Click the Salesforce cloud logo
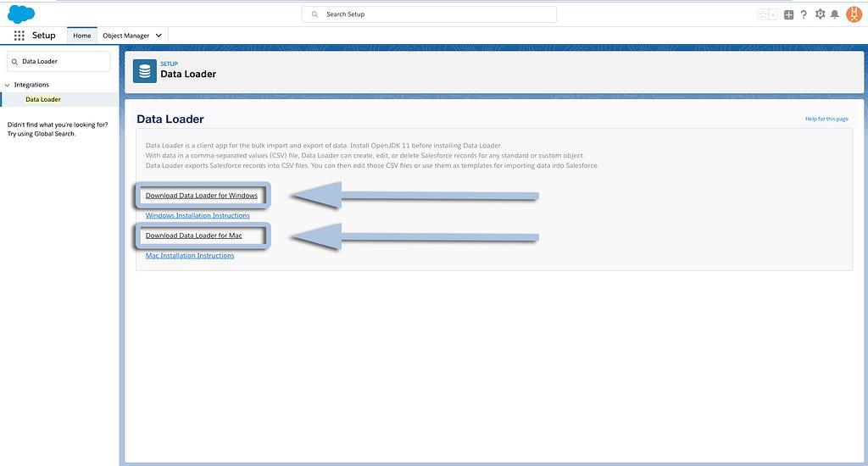 21,14
